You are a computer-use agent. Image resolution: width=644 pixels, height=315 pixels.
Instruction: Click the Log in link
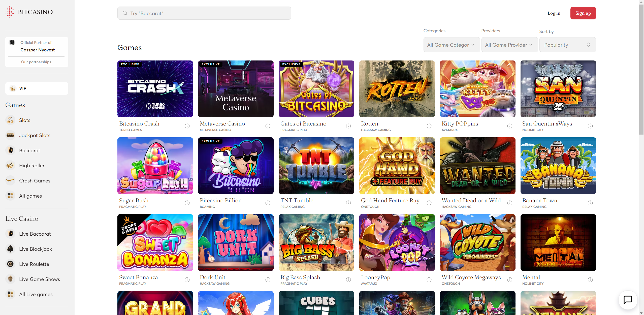[554, 13]
